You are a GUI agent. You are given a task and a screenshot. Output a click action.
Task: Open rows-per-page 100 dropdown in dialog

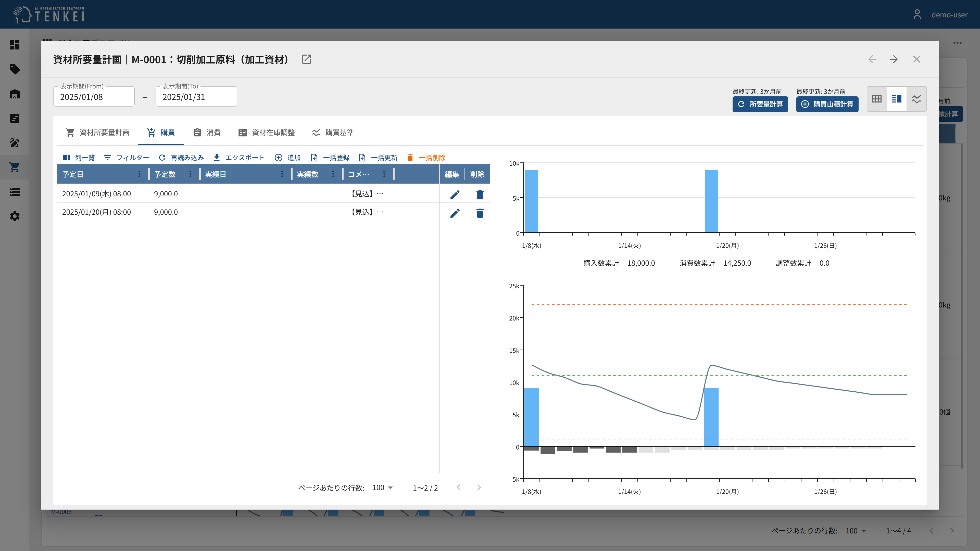pyautogui.click(x=382, y=488)
